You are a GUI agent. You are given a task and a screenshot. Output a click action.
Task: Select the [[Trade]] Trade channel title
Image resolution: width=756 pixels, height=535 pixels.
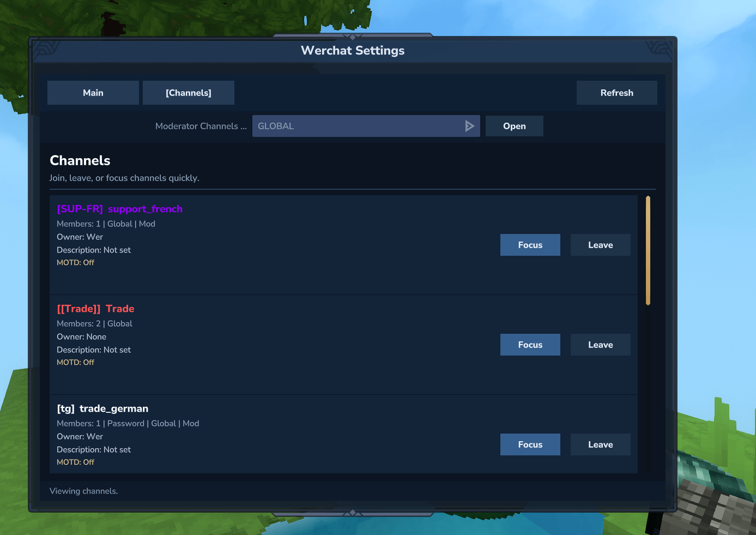(96, 309)
